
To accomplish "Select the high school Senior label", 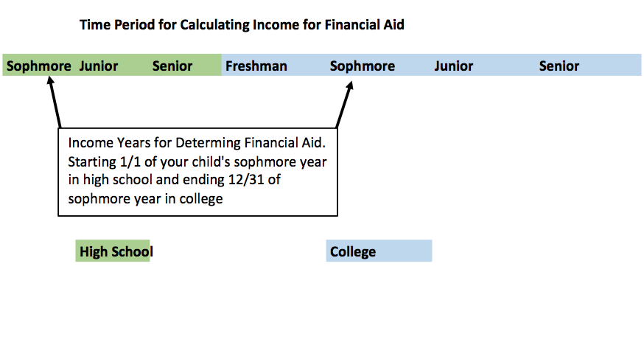I will click(x=172, y=66).
